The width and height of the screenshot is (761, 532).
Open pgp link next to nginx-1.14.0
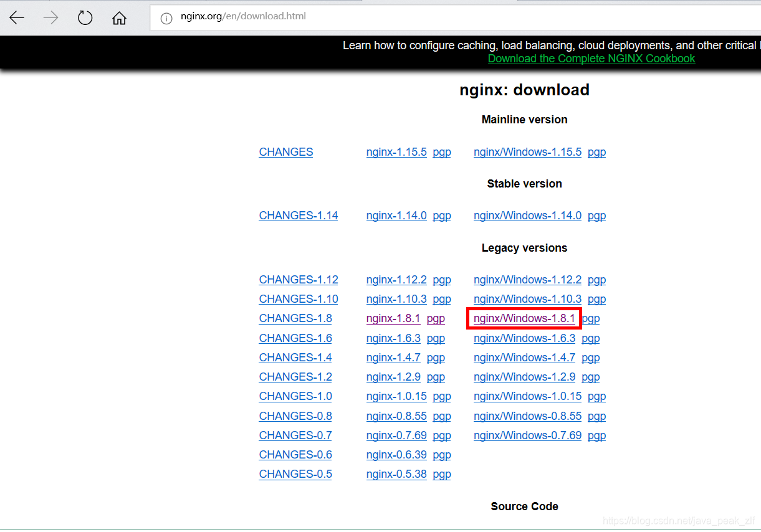[x=442, y=216]
